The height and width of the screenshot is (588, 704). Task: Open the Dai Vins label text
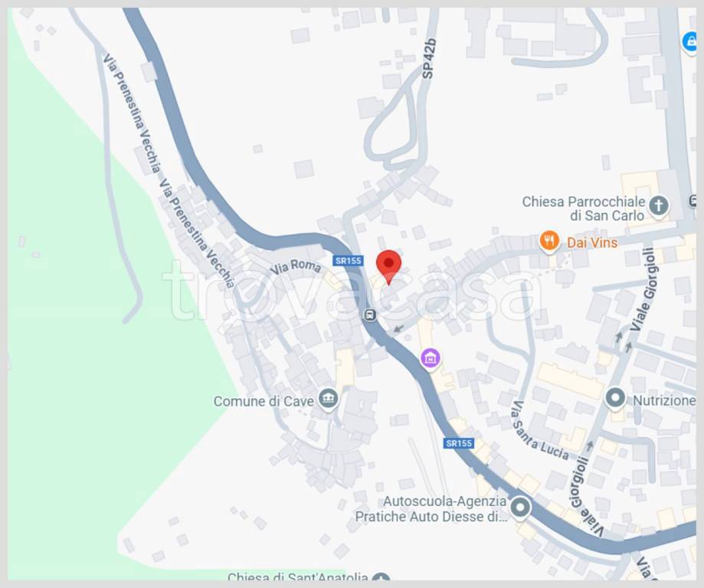point(592,243)
